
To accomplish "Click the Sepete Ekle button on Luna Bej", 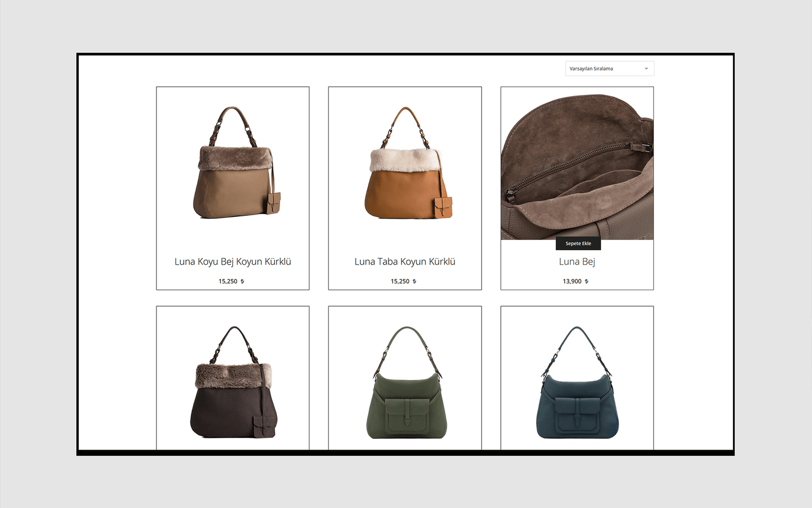I will [578, 243].
